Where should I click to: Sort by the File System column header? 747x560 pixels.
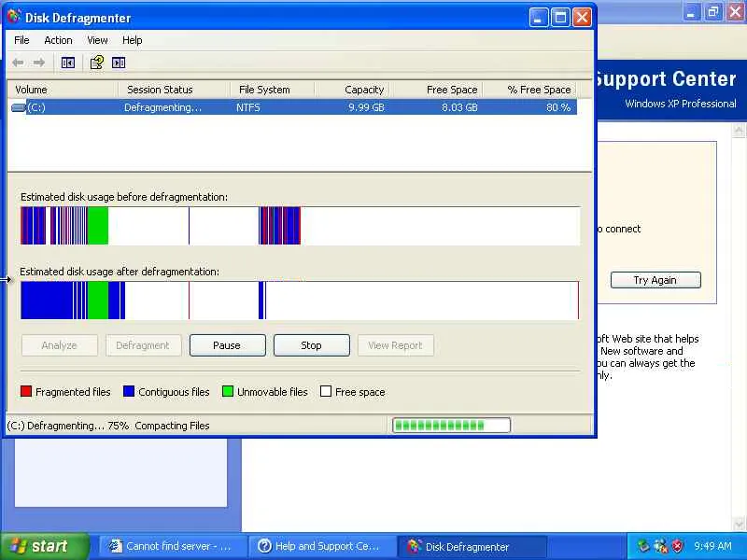[x=272, y=90]
